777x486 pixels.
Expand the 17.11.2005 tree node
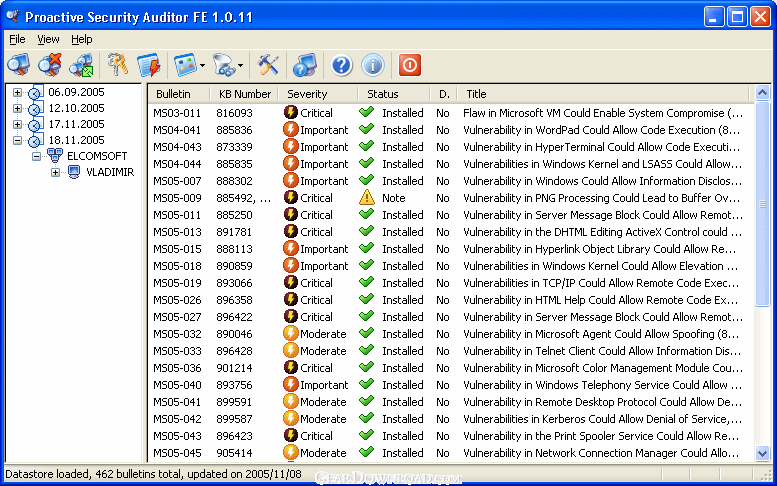click(x=17, y=124)
